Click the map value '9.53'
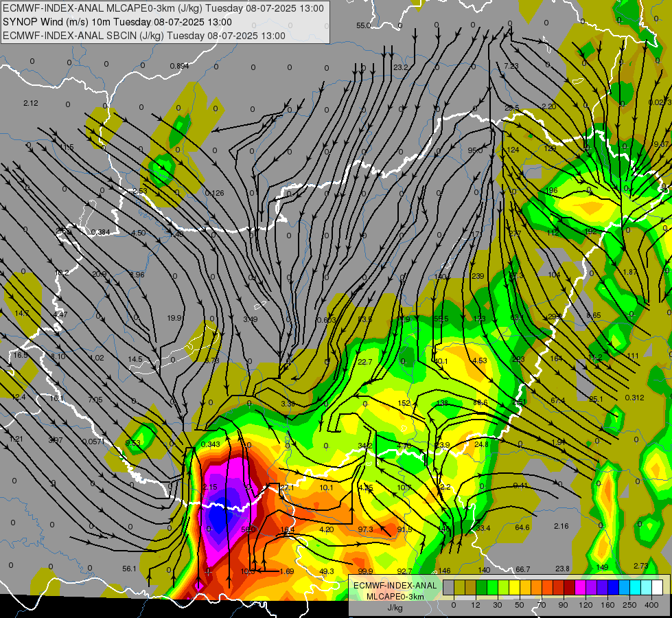Viewport: 672px width, 618px height. (x=133, y=443)
